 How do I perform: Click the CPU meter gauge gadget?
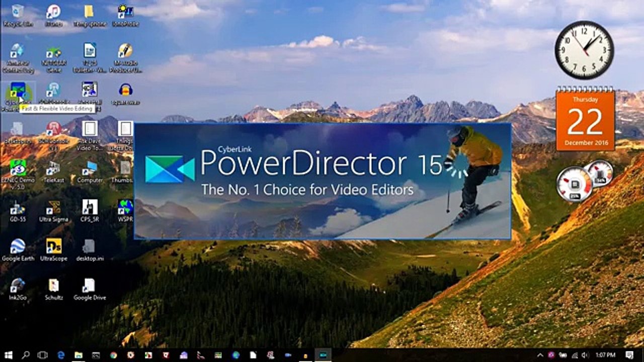(575, 184)
